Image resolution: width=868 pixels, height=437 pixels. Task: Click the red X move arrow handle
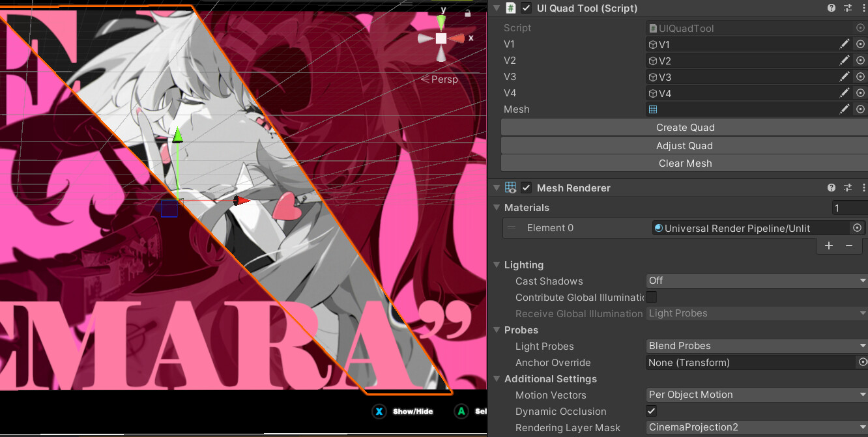tap(242, 201)
